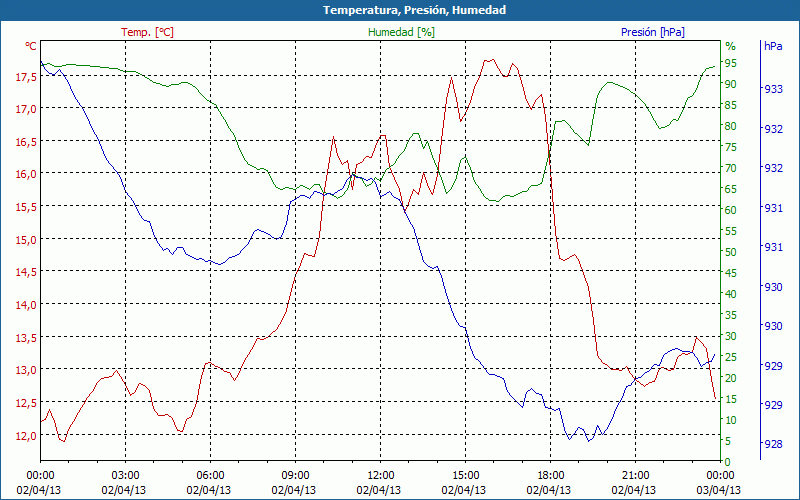Click the red '°C' unit on temperature axis

click(x=31, y=46)
